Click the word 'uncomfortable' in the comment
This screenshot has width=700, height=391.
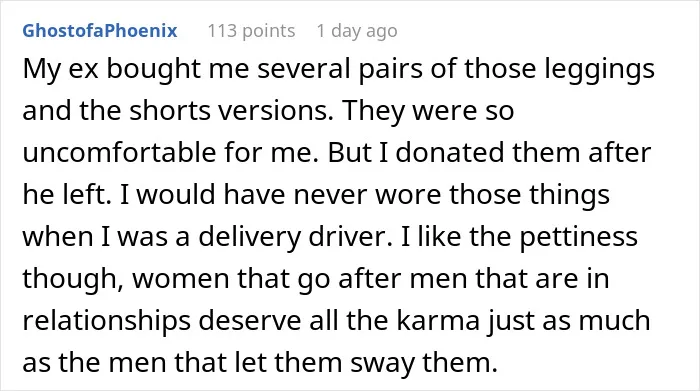click(120, 152)
